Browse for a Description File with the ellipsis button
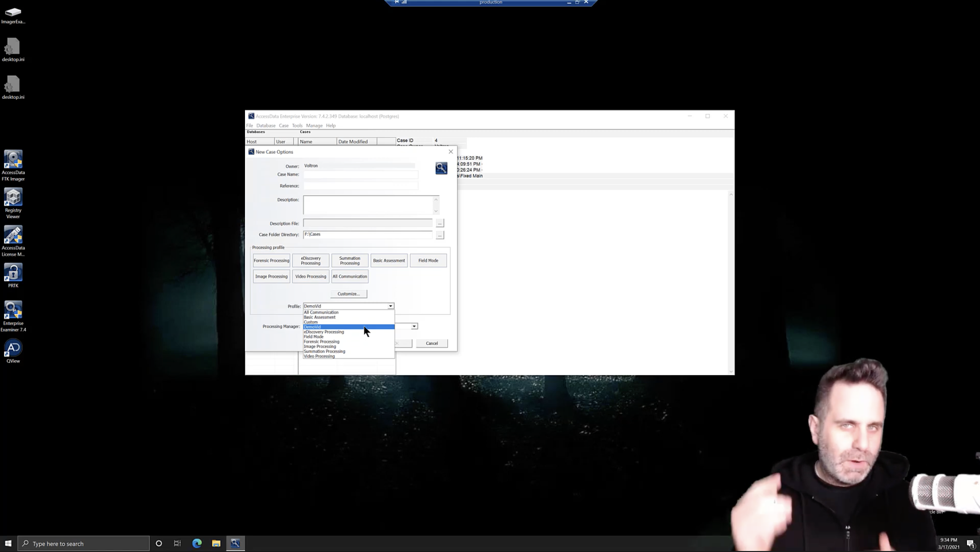The height and width of the screenshot is (552, 980). point(439,223)
